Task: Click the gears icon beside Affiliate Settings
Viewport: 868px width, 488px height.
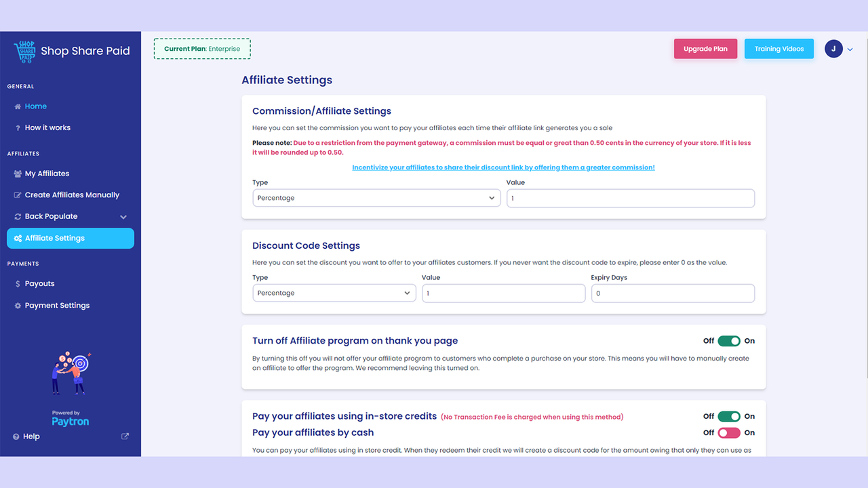Action: [18, 239]
